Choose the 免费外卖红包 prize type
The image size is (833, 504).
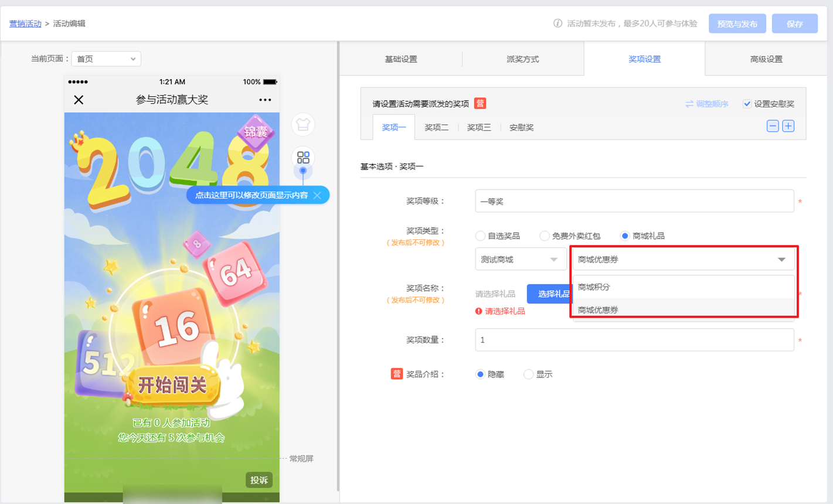click(545, 236)
